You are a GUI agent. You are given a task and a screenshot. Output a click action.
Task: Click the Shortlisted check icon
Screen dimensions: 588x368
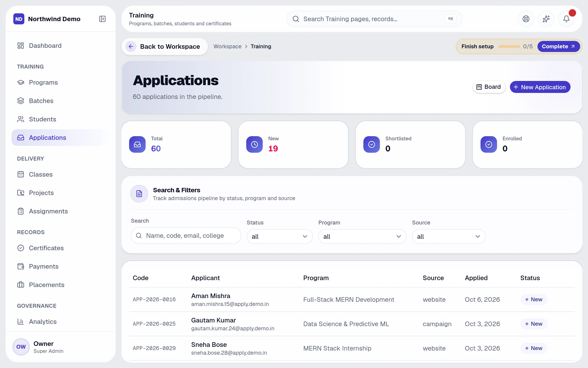[371, 144]
